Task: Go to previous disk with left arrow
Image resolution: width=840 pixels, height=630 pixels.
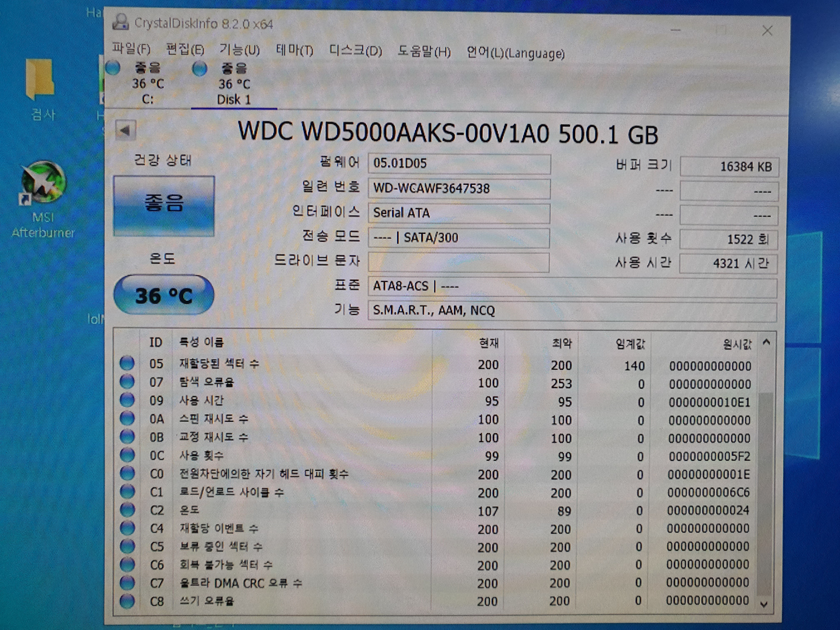Action: click(x=125, y=131)
